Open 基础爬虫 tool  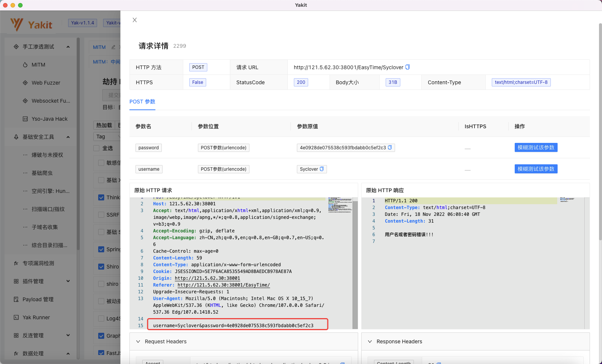click(x=42, y=173)
